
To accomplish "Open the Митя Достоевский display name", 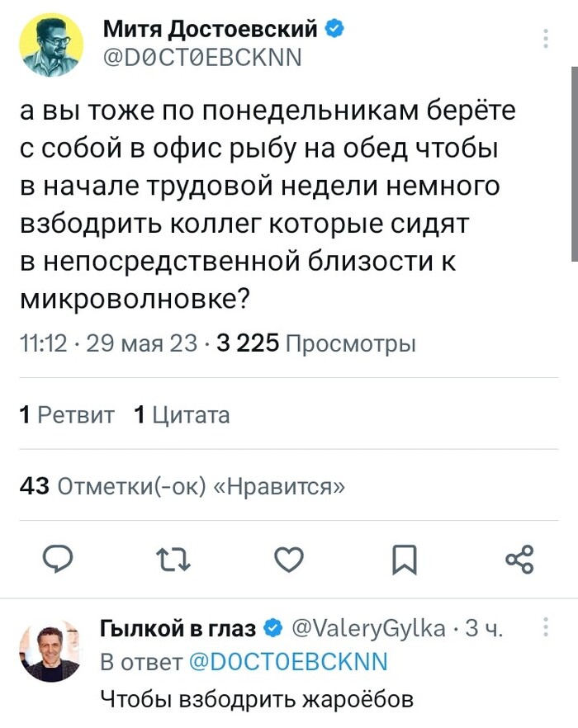I will pyautogui.click(x=211, y=31).
